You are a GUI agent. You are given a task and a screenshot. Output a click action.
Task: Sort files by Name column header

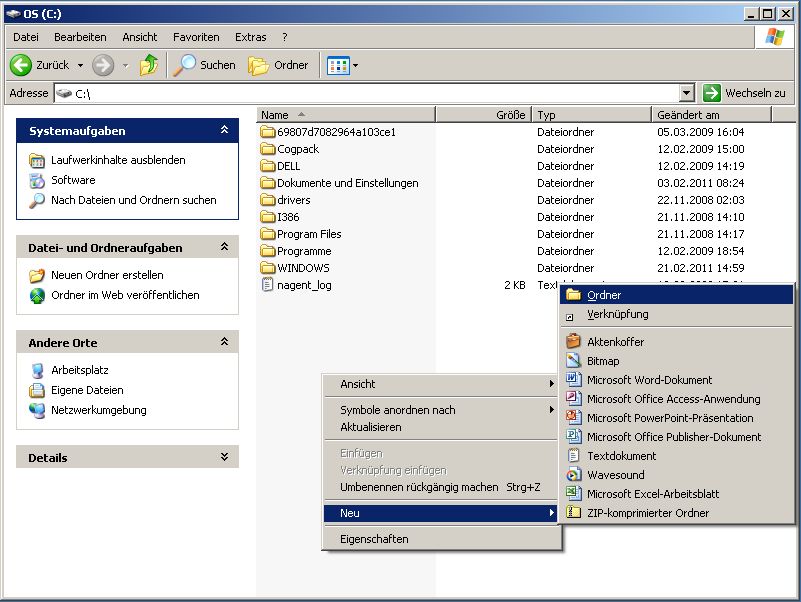(346, 115)
